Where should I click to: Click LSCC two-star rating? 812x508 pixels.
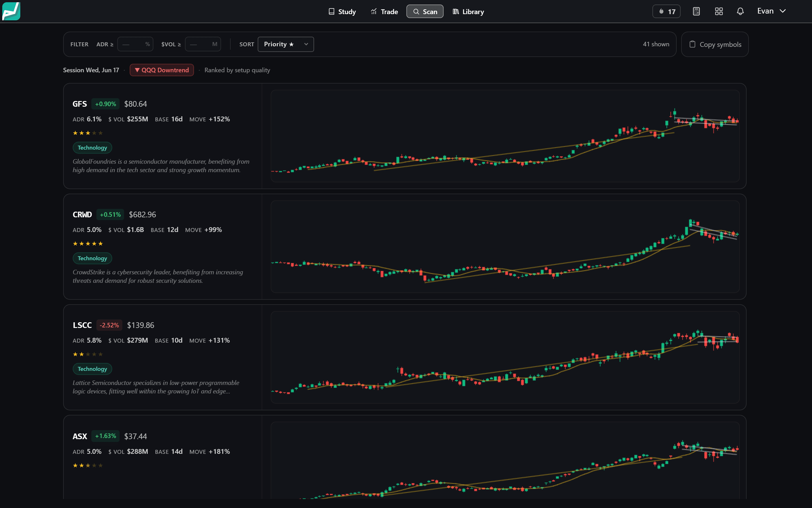click(88, 354)
